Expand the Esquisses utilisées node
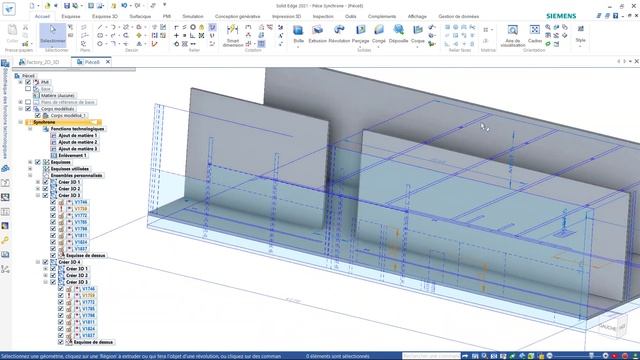Viewport: 640px width, 360px height. pos(30,169)
